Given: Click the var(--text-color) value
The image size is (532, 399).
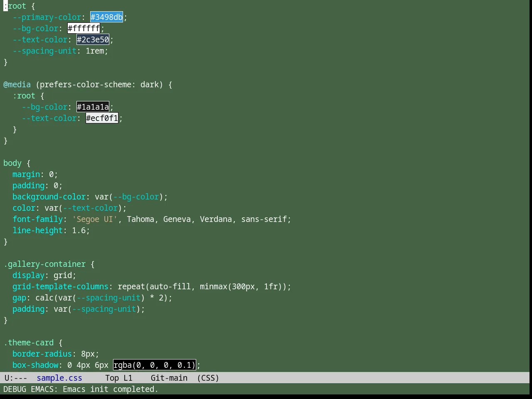Looking at the screenshot, I should tap(84, 208).
